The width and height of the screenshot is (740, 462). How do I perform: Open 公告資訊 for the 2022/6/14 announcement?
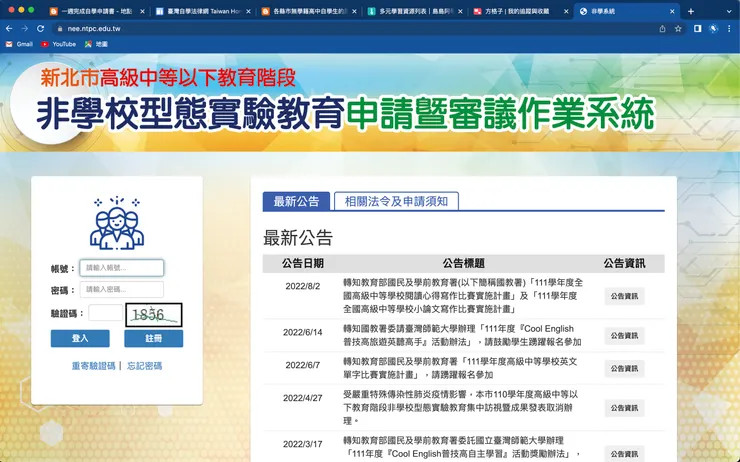coord(624,336)
